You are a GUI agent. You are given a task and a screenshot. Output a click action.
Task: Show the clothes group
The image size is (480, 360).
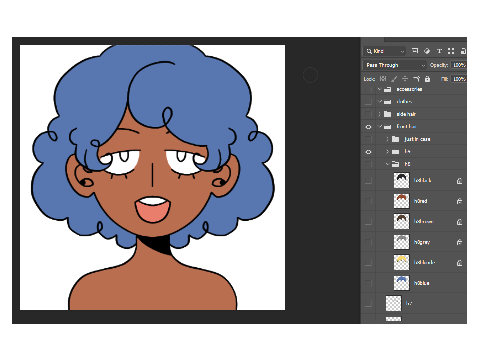pos(368,102)
